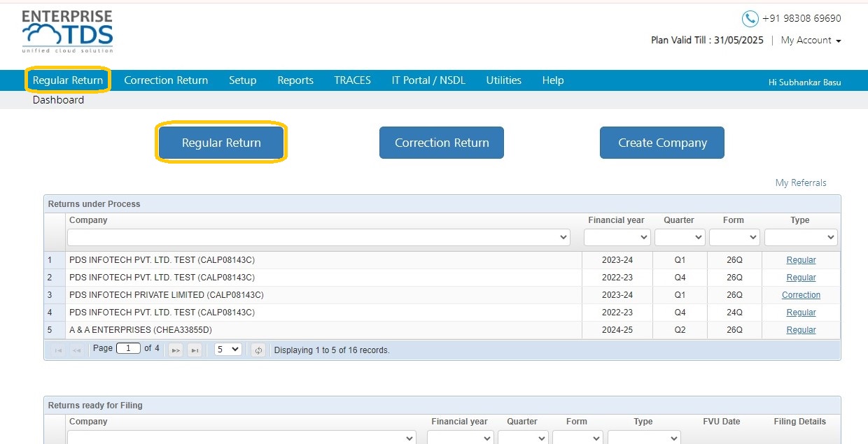Image resolution: width=868 pixels, height=444 pixels.
Task: Click the page number input field
Action: 128,348
